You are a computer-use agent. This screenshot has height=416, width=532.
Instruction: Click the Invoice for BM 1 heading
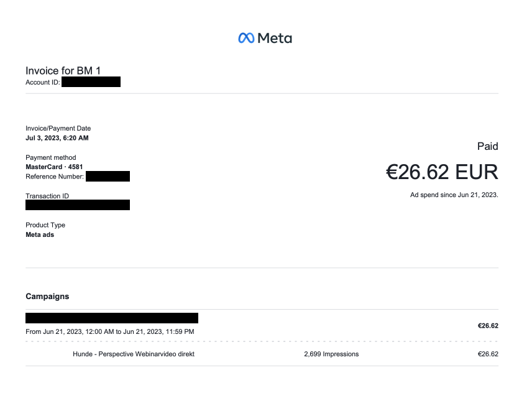63,71
